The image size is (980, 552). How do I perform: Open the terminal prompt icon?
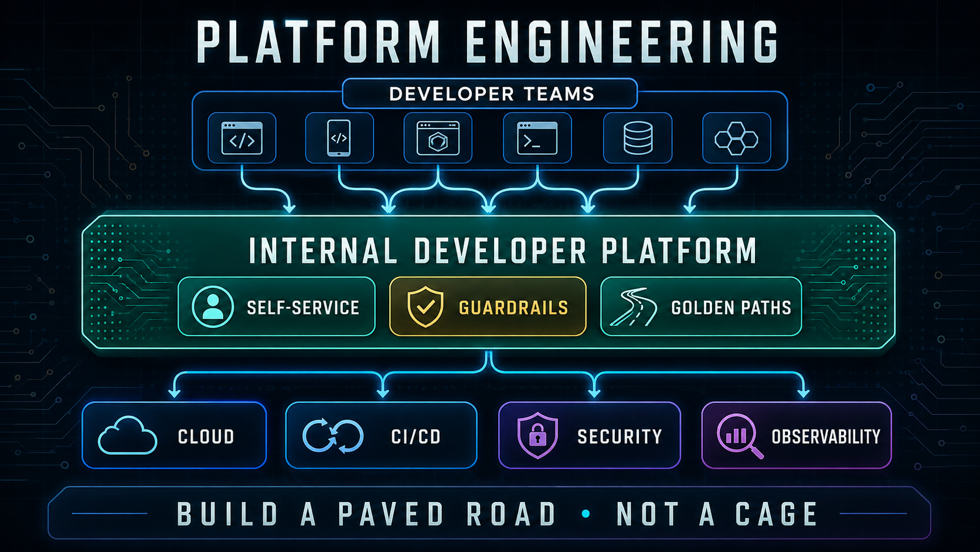pyautogui.click(x=537, y=138)
